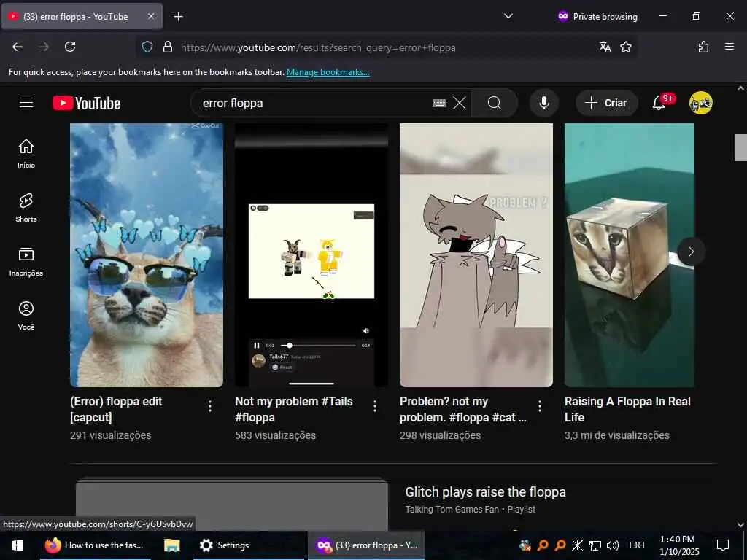Viewport: 747px width, 560px height.
Task: Open the Raising A Floppa thumbnail
Action: (630, 254)
